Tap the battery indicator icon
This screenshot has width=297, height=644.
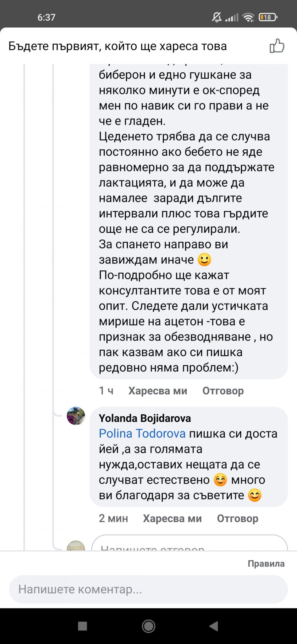pyautogui.click(x=268, y=17)
